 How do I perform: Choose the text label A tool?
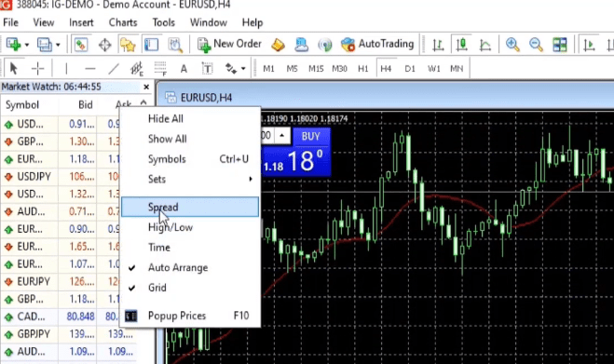tap(184, 69)
